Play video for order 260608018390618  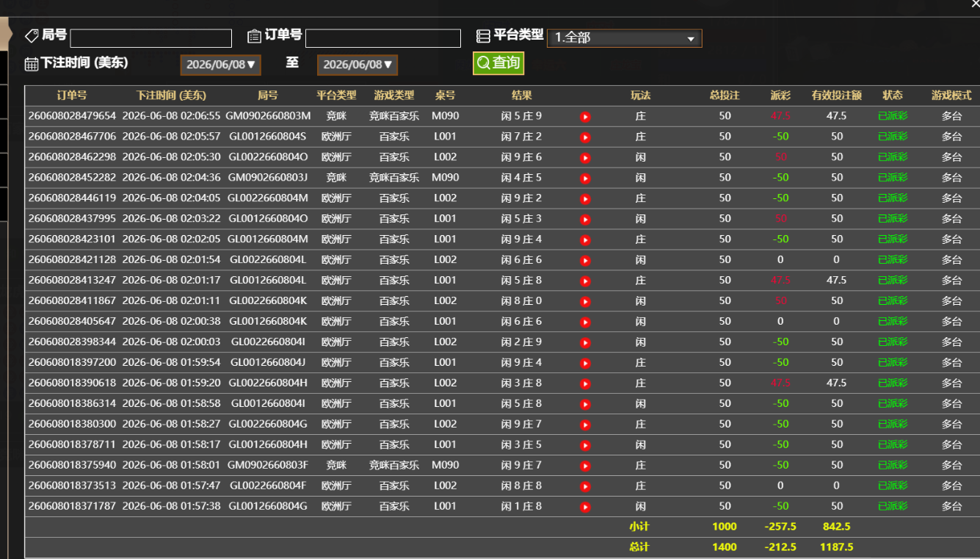[585, 383]
